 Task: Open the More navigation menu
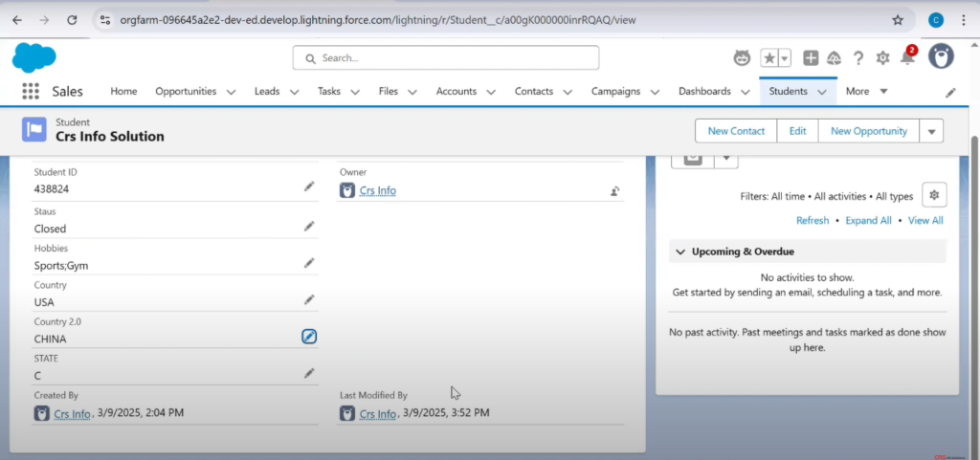point(867,92)
